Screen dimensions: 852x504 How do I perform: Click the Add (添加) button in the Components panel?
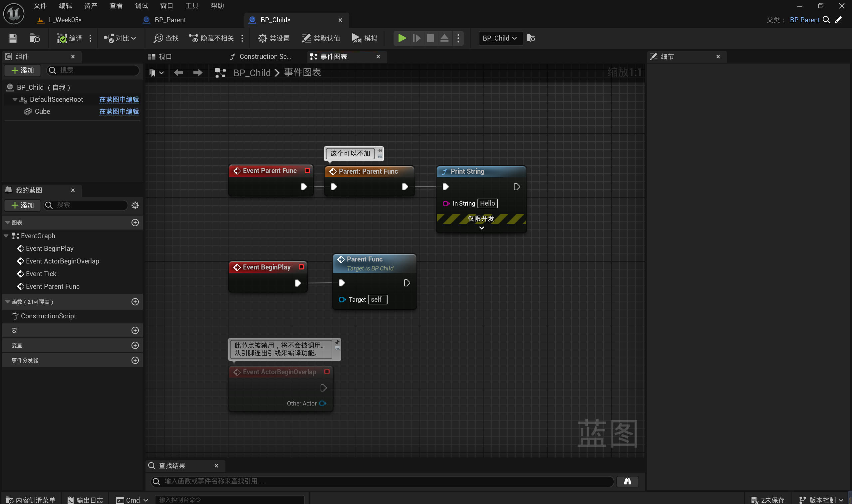(x=22, y=70)
